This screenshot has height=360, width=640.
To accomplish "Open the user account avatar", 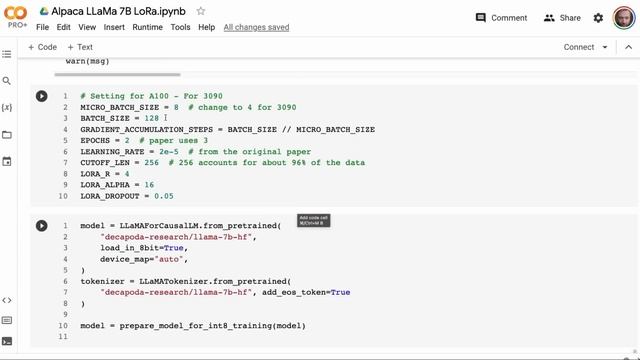I will (624, 18).
